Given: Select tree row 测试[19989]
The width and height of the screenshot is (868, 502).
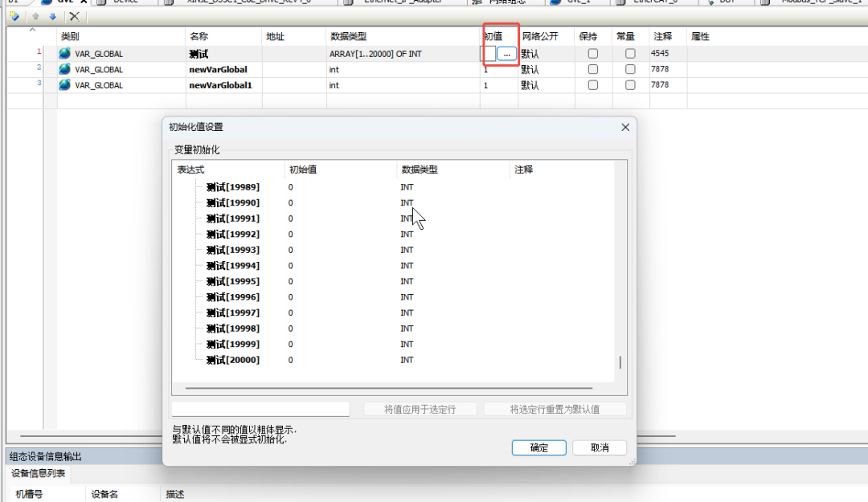Looking at the screenshot, I should [232, 187].
